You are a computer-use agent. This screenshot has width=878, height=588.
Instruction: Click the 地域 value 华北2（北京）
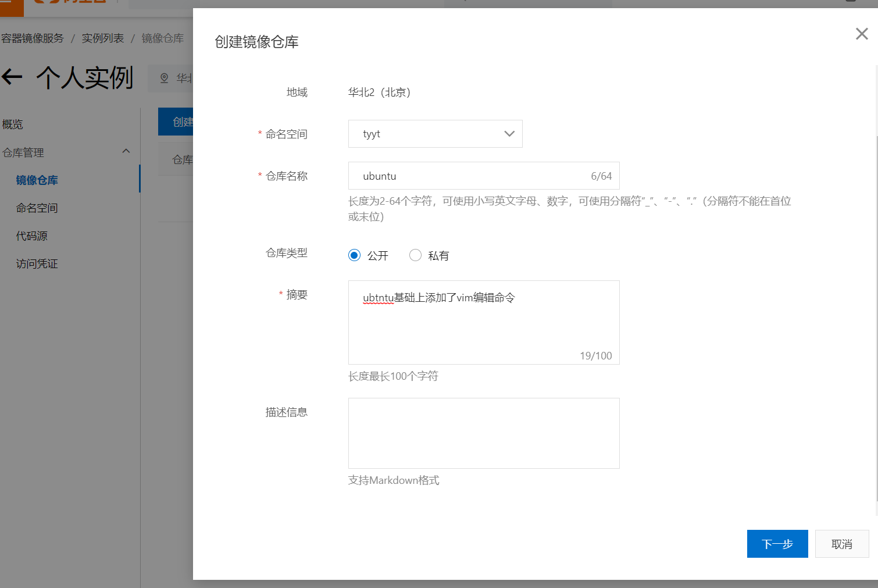(x=380, y=92)
